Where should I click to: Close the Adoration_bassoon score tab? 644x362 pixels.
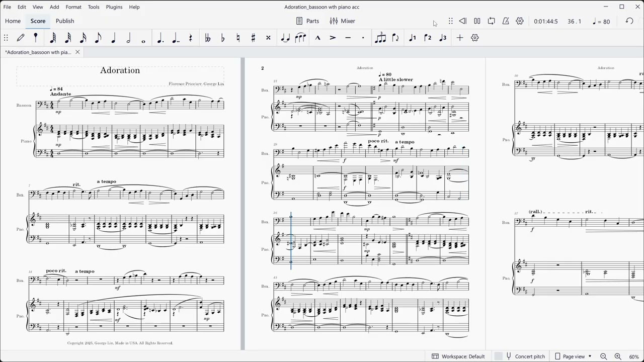tap(77, 52)
